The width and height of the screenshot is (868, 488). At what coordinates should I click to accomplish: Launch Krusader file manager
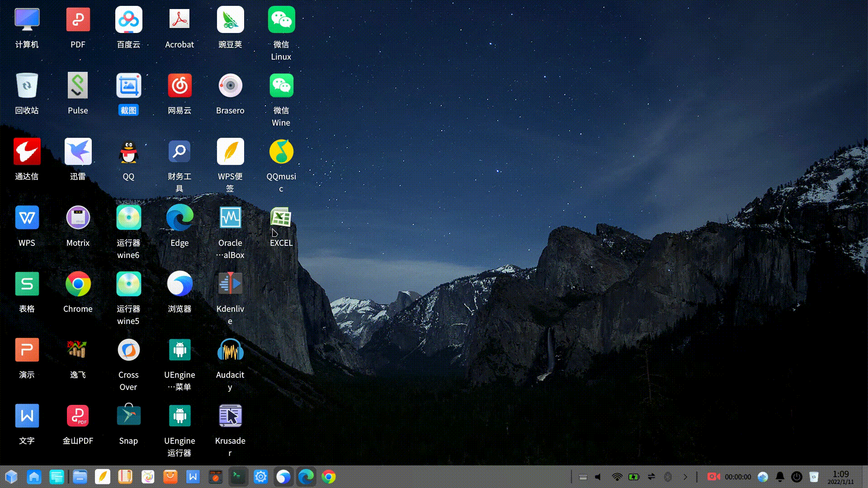230,415
